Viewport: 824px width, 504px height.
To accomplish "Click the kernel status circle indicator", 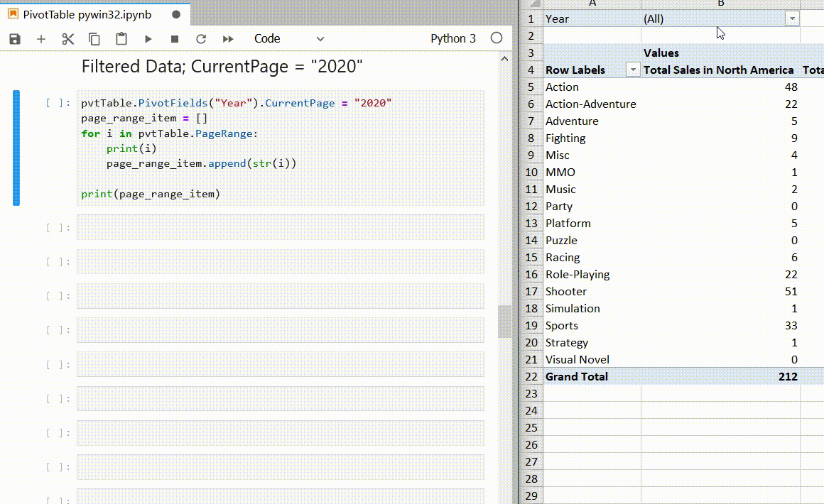I will click(x=497, y=38).
